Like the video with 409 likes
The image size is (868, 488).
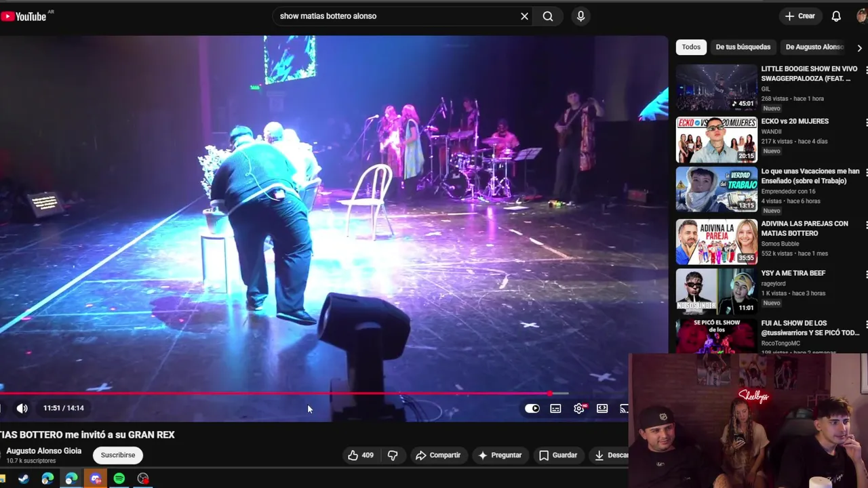[360, 455]
